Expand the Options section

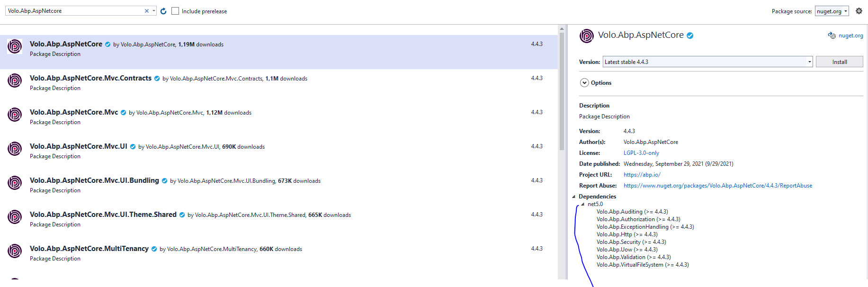tap(584, 83)
